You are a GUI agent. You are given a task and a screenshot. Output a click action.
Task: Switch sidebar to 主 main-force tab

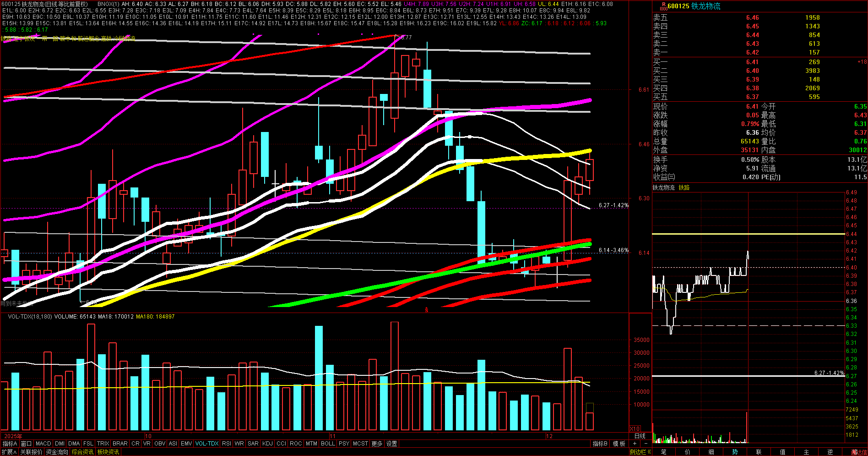click(807, 452)
